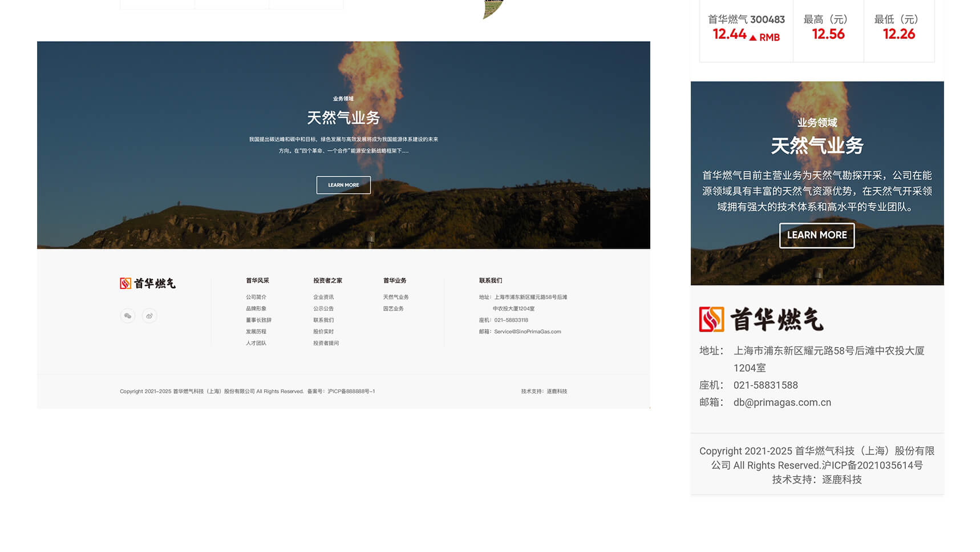Click 沪ICP备888888号-1 record number
980x552 pixels.
[x=351, y=391]
